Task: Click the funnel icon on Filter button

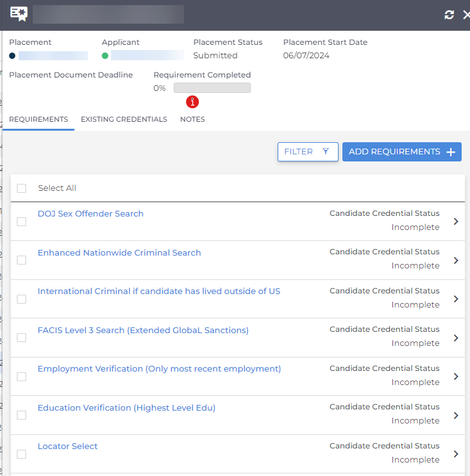Action: point(326,152)
